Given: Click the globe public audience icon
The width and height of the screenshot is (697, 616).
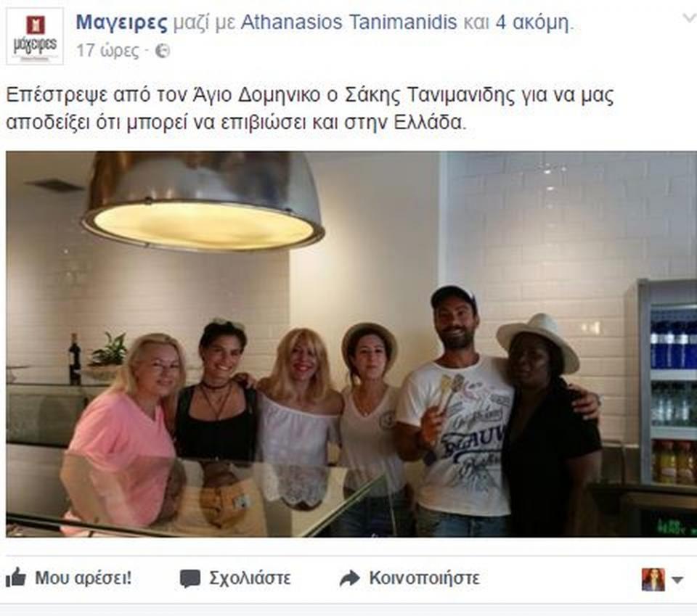Looking at the screenshot, I should click(x=163, y=51).
